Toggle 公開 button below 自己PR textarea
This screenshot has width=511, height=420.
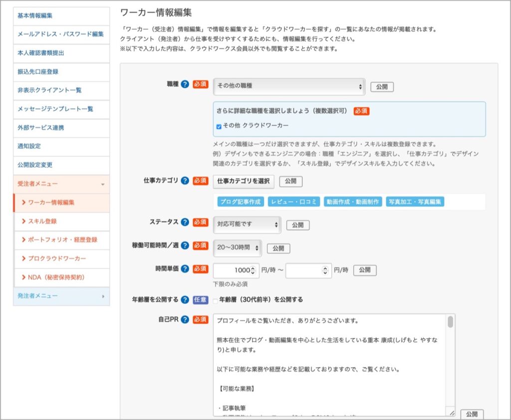(472, 415)
